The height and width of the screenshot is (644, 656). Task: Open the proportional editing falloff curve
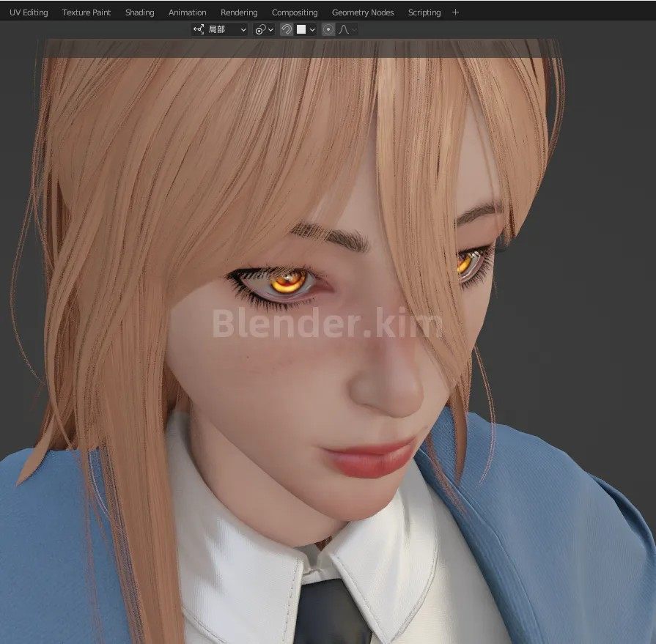344,30
